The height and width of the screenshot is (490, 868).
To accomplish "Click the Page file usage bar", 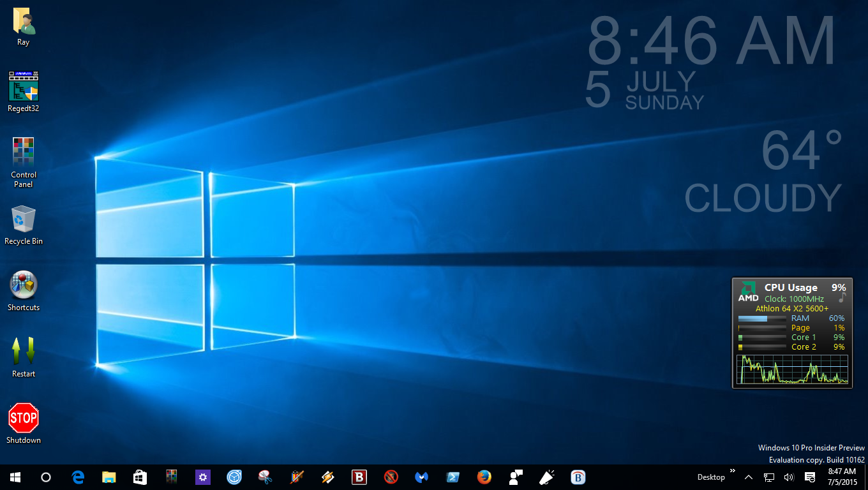I will click(762, 328).
